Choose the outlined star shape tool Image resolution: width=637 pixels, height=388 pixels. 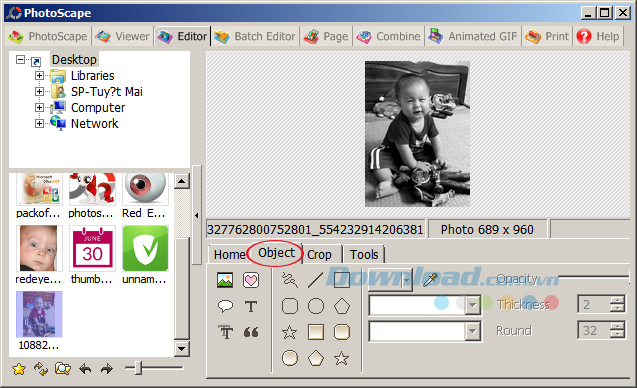(290, 332)
